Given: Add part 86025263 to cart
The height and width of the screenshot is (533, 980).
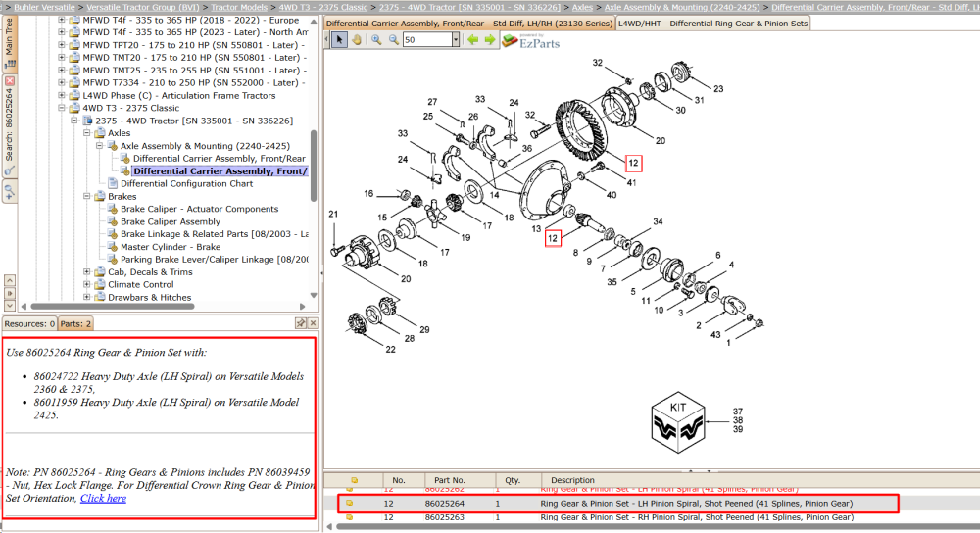Looking at the screenshot, I should tap(350, 517).
